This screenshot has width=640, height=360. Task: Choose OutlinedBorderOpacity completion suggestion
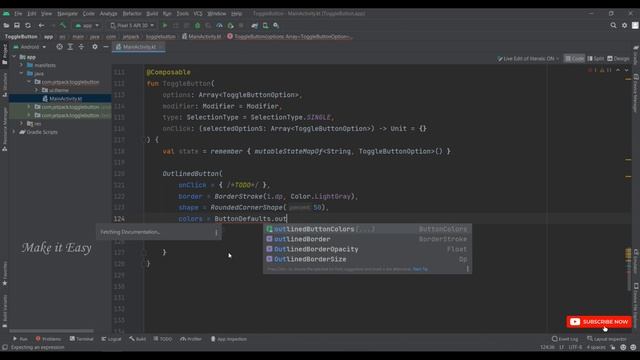pyautogui.click(x=367, y=249)
